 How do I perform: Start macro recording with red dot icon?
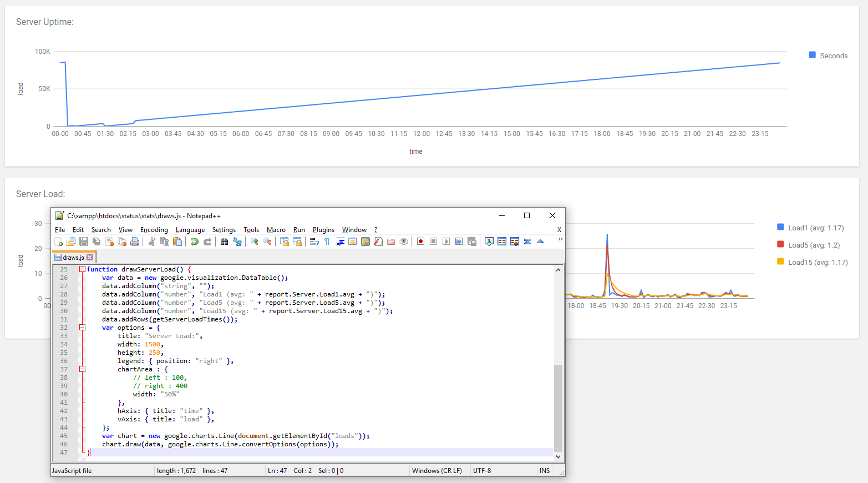pyautogui.click(x=421, y=241)
